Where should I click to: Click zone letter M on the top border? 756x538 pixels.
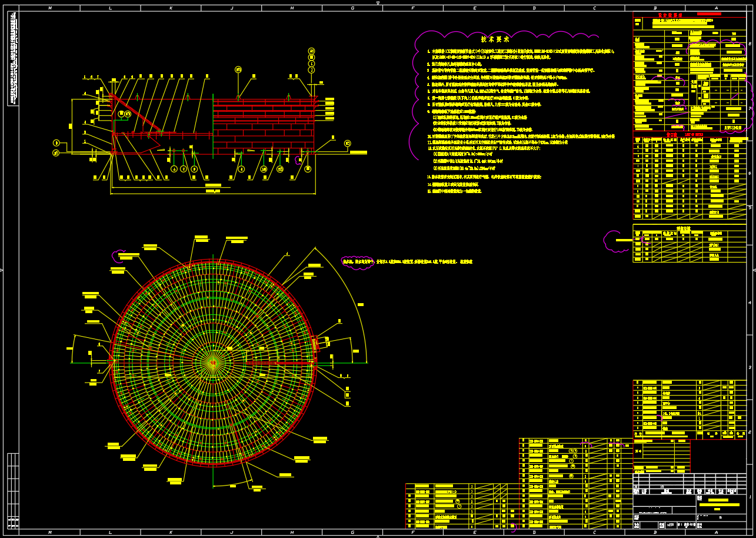(x=49, y=8)
